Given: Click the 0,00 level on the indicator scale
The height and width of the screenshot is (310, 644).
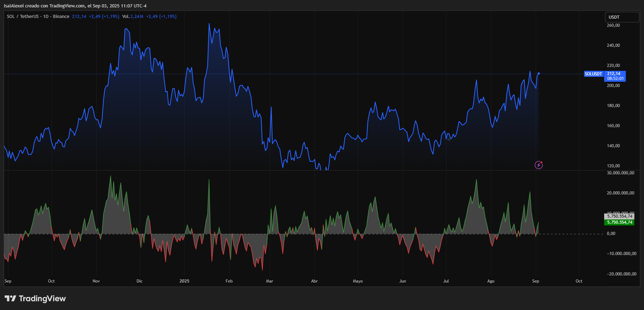Looking at the screenshot, I should 611,234.
